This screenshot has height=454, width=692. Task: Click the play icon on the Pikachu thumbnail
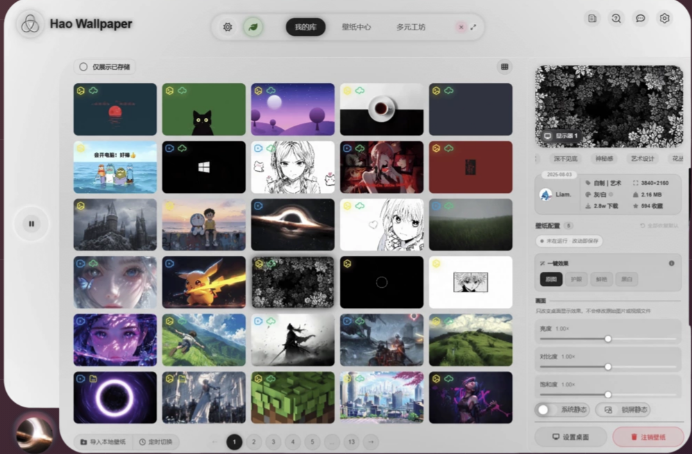point(169,264)
